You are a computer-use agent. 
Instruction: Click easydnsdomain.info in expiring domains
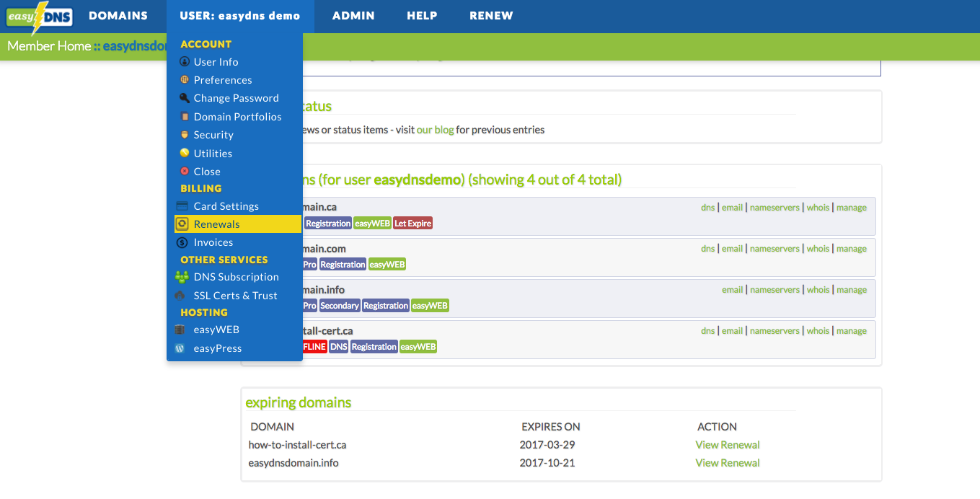click(x=293, y=463)
